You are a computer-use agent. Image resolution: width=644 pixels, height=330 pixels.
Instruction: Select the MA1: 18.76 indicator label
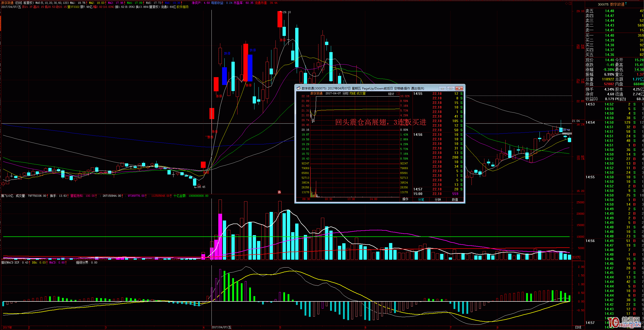pos(78,3)
